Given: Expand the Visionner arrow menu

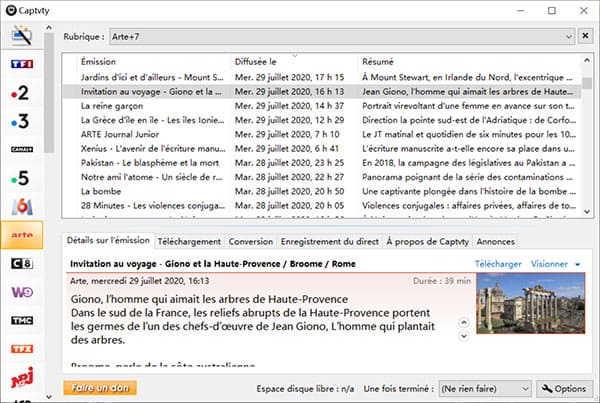Looking at the screenshot, I should pyautogui.click(x=578, y=264).
